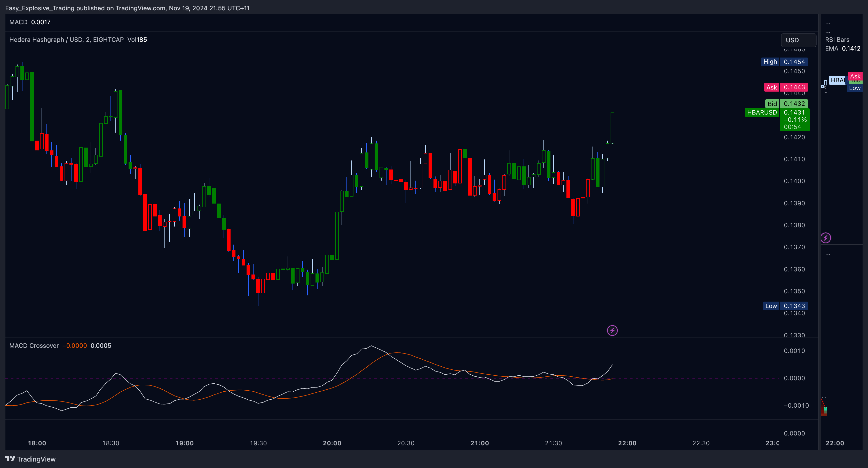Click the 0.1390 price axis label

coord(794,203)
